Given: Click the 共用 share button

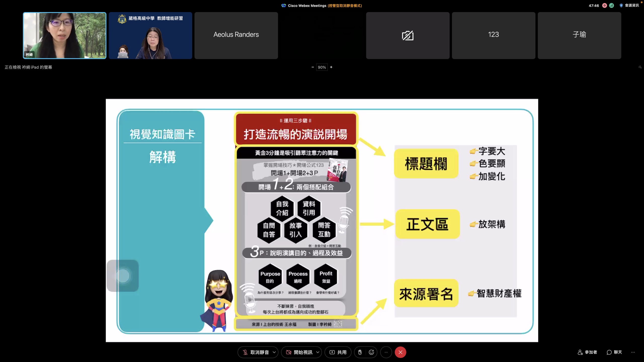Looking at the screenshot, I should [x=338, y=352].
